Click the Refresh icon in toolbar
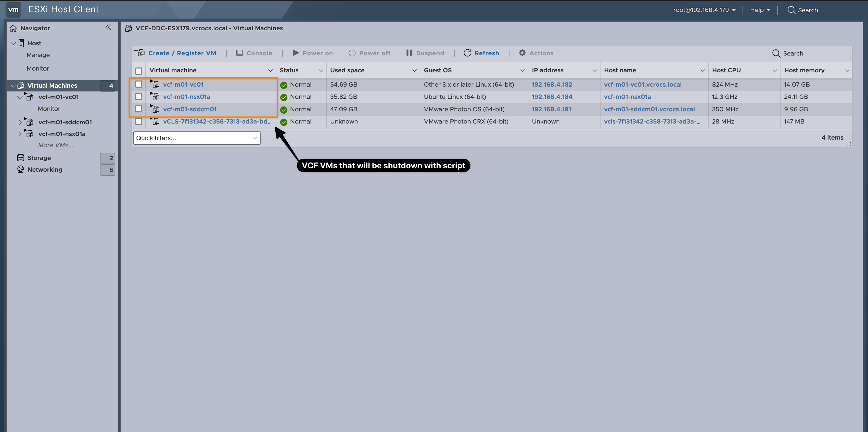 [x=467, y=53]
